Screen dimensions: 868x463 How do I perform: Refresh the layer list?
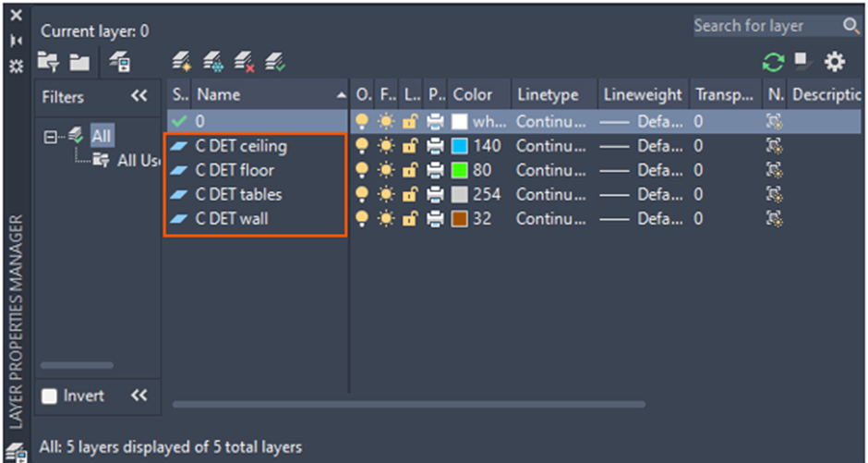pyautogui.click(x=773, y=62)
